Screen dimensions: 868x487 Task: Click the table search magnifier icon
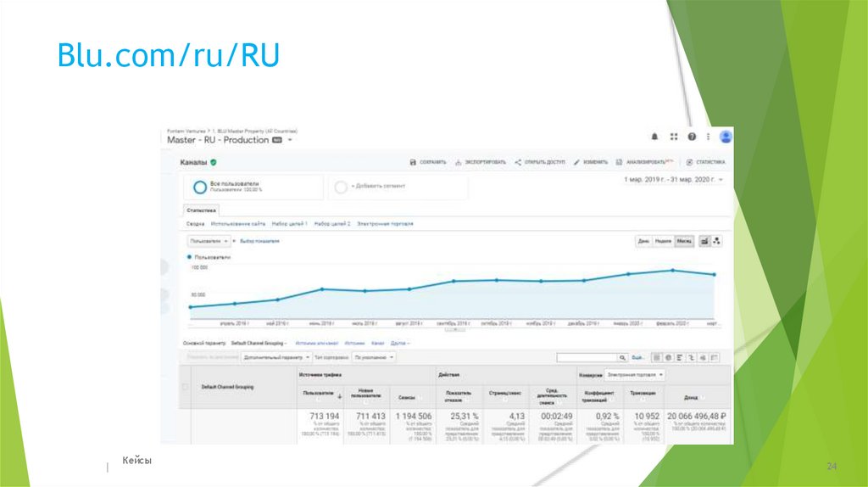click(623, 358)
